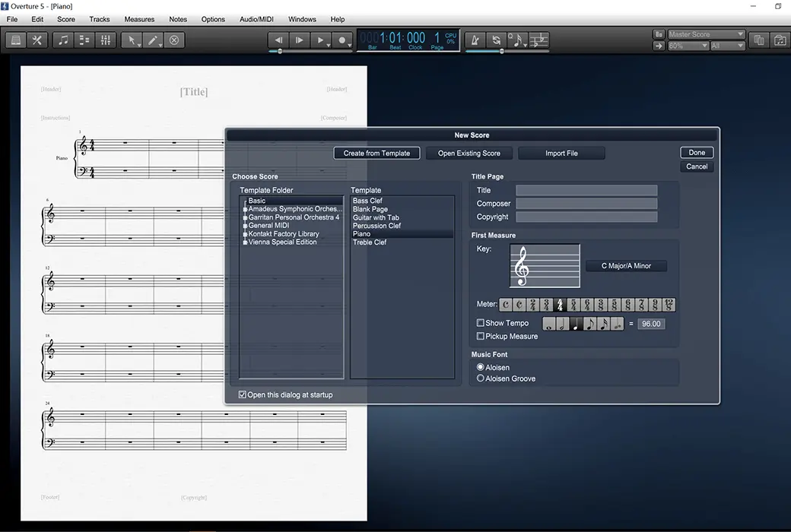This screenshot has height=532, width=791.
Task: Select the Aloisen music font
Action: (480, 367)
